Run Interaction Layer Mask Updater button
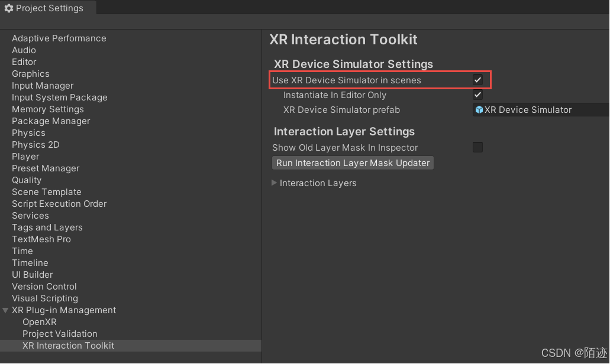This screenshot has height=364, width=610. 353,162
